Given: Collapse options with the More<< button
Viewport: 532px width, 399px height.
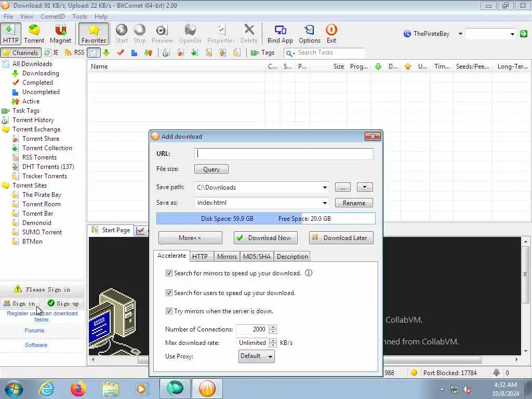Looking at the screenshot, I should coord(190,238).
